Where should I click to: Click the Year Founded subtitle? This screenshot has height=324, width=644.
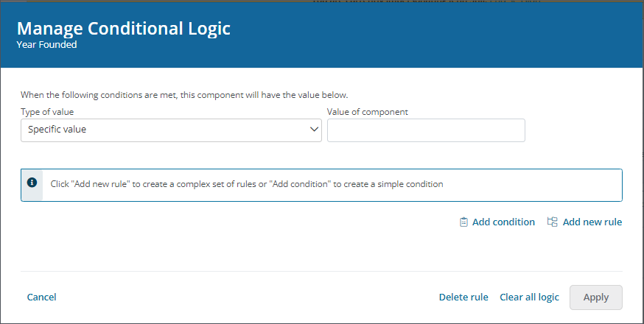[x=46, y=45]
